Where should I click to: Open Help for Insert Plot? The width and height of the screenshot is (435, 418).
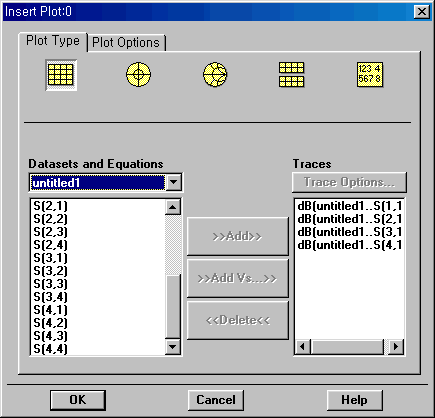[354, 400]
